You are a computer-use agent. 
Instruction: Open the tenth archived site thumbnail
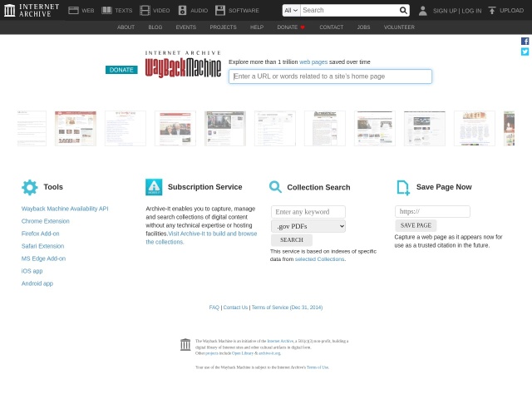[475, 129]
